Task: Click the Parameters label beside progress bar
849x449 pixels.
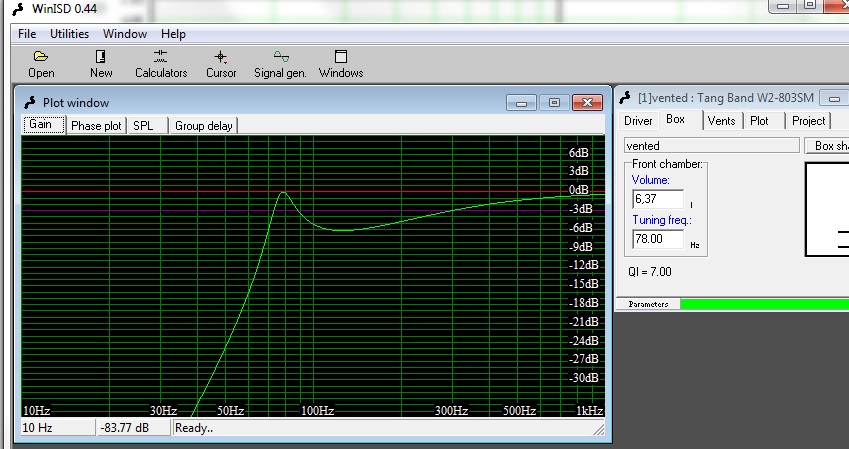Action: (x=648, y=304)
